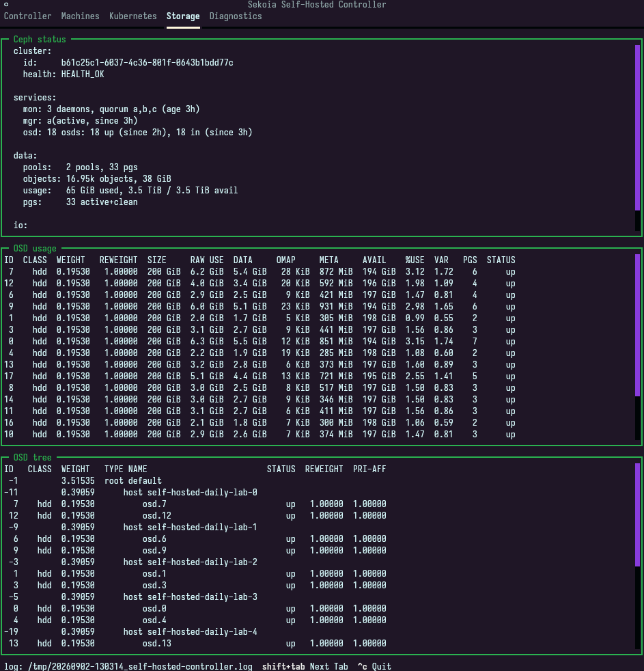Open the Machines tab
The height and width of the screenshot is (671, 644).
click(x=81, y=16)
